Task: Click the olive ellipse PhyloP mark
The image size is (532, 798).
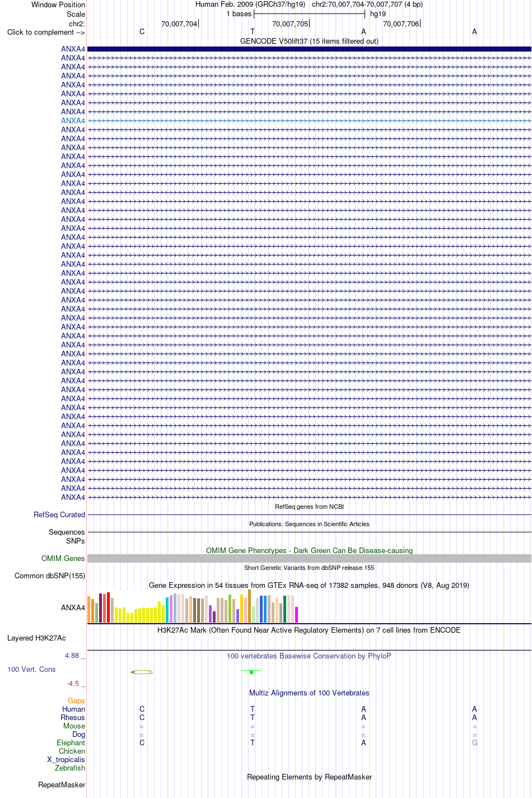Action: (142, 672)
